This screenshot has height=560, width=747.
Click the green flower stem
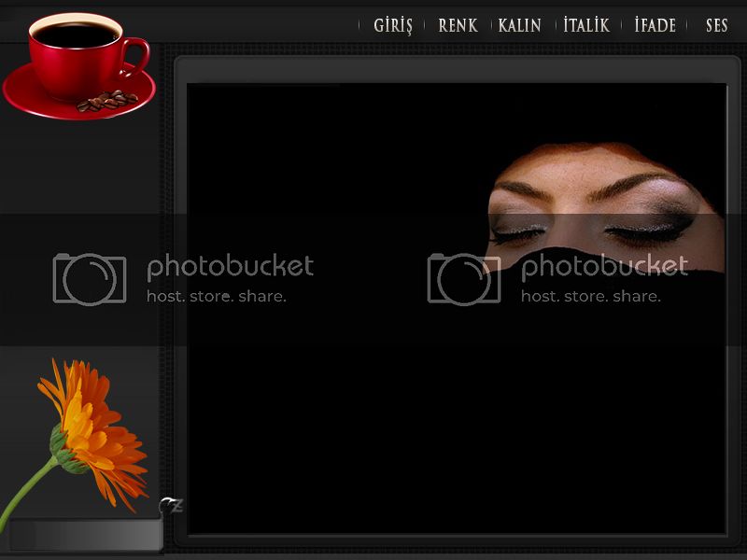[x=26, y=490]
